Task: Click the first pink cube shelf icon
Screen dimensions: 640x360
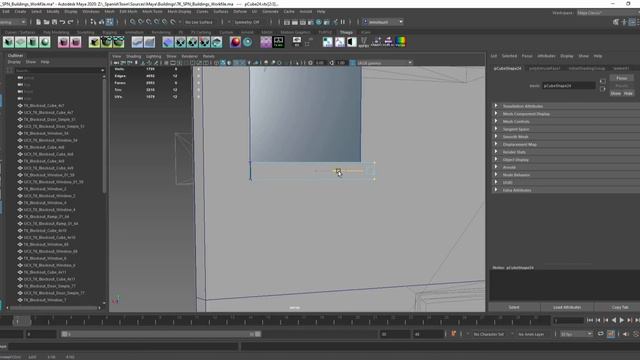Action: (63, 42)
